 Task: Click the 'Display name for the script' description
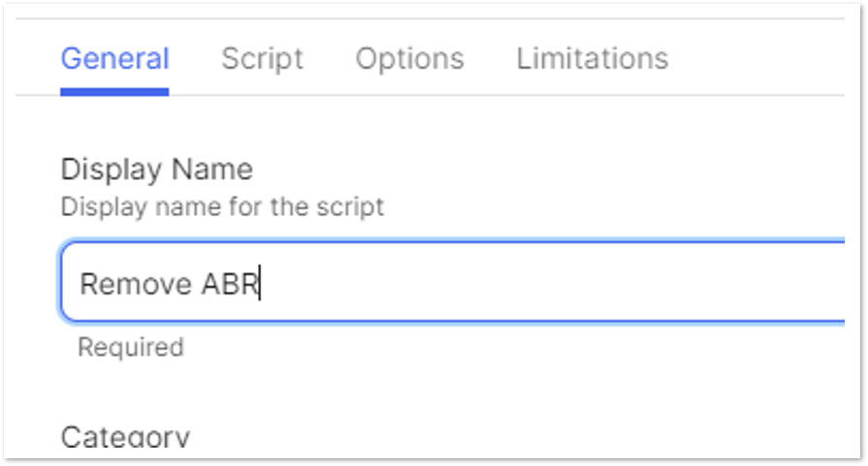(222, 207)
